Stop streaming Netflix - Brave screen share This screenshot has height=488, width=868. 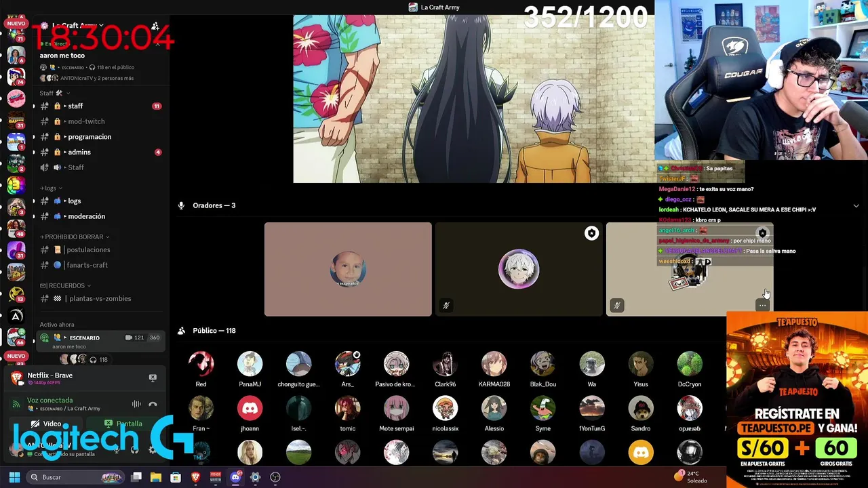click(153, 378)
